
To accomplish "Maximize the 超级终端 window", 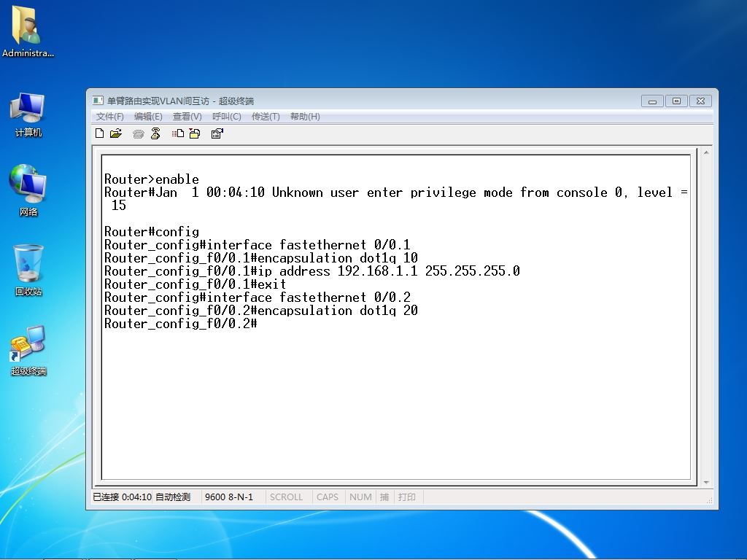I will point(676,101).
